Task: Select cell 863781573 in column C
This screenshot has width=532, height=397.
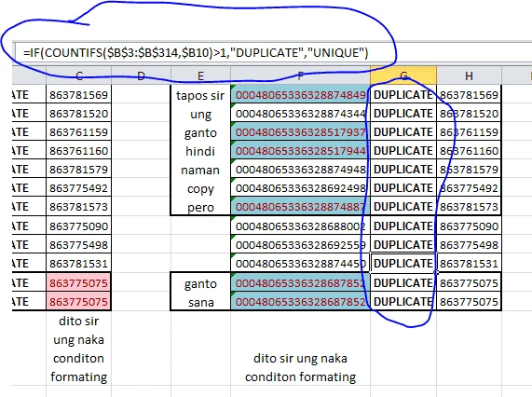Action: tap(78, 206)
